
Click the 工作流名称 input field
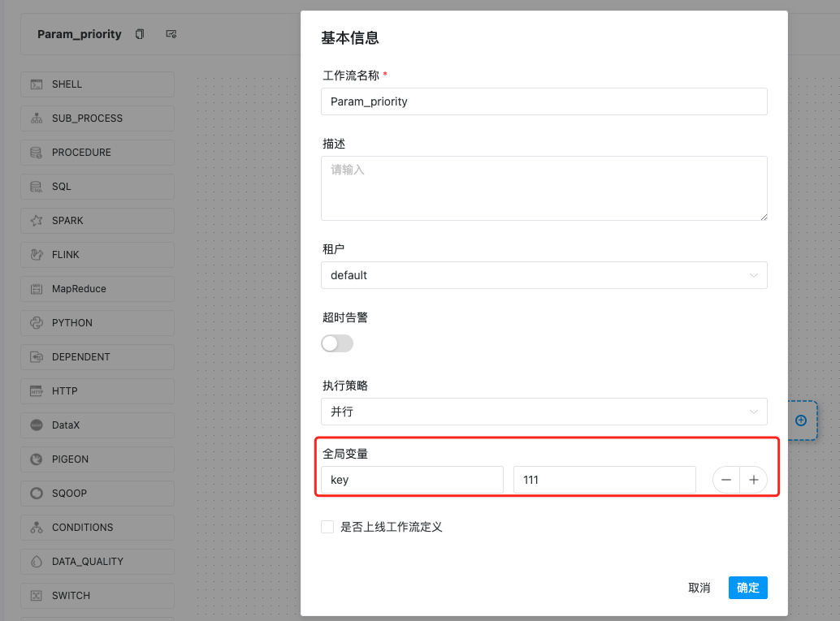[543, 101]
